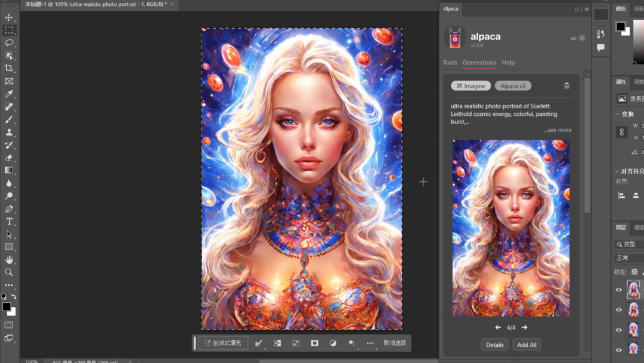Select the Zoom tool in the toolbar
The width and height of the screenshot is (644, 363).
[9, 272]
